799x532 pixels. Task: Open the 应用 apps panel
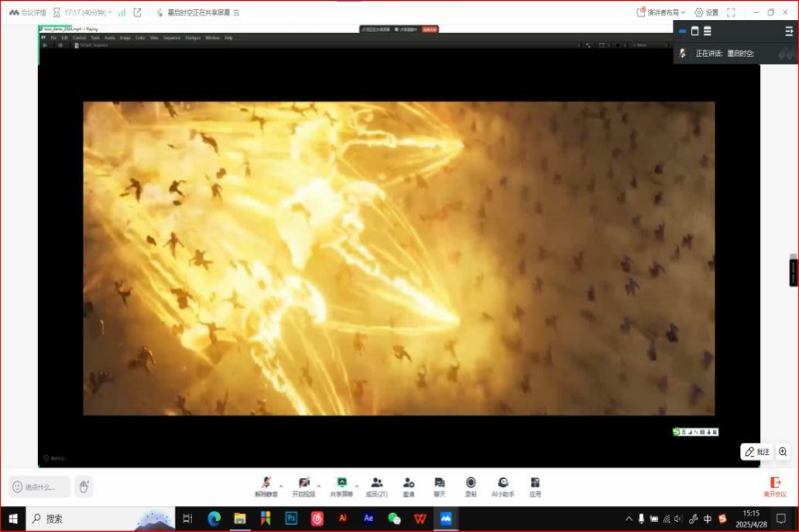tap(535, 484)
